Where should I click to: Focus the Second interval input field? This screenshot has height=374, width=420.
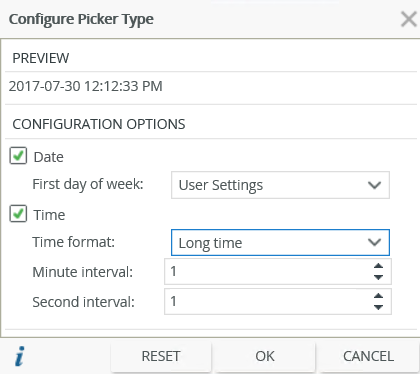[268, 302]
